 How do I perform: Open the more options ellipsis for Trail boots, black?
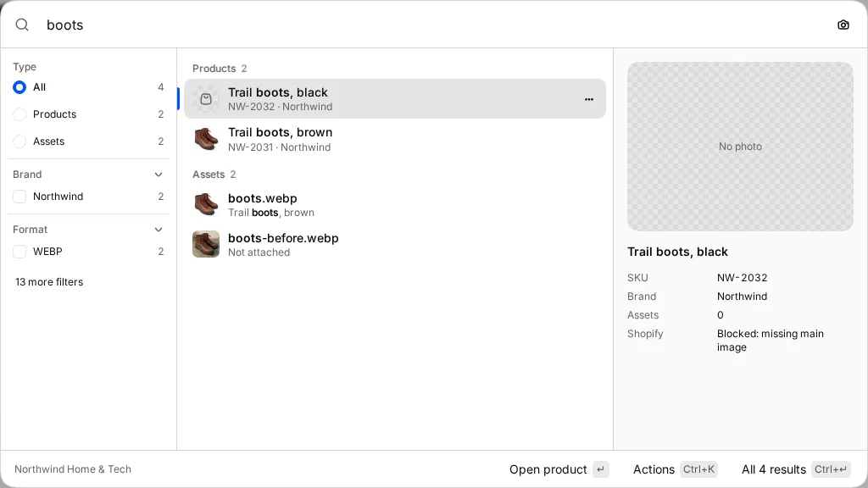coord(589,100)
